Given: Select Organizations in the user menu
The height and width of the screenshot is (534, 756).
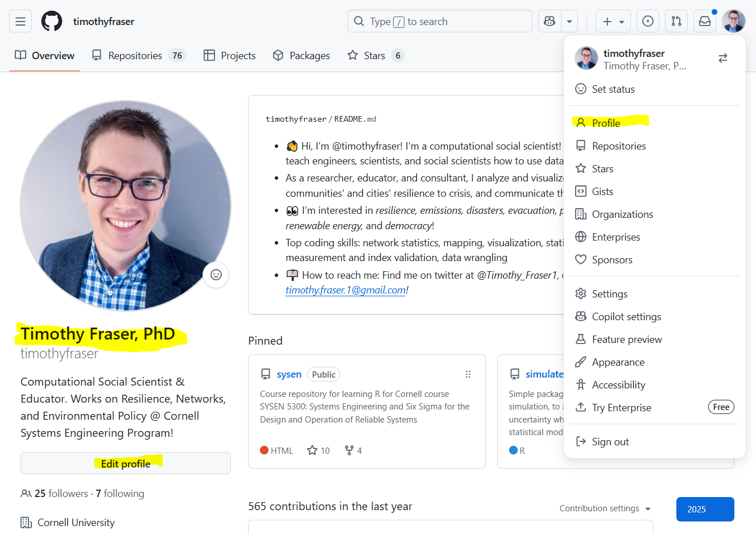Looking at the screenshot, I should [x=655, y=214].
